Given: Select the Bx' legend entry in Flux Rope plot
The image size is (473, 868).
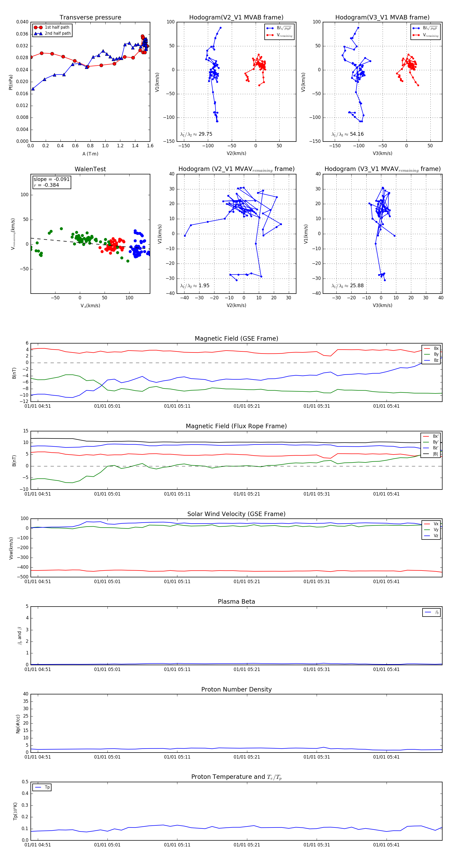Looking at the screenshot, I should coord(431,436).
